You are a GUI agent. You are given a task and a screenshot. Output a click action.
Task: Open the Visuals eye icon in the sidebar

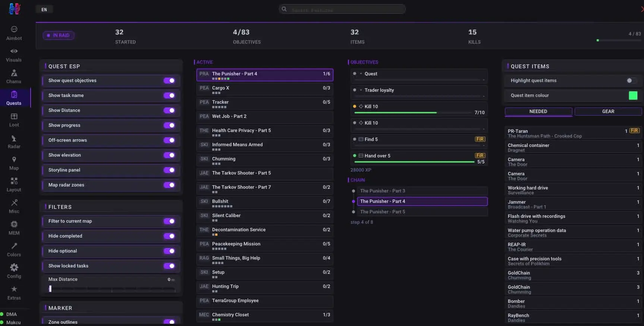[x=14, y=51]
